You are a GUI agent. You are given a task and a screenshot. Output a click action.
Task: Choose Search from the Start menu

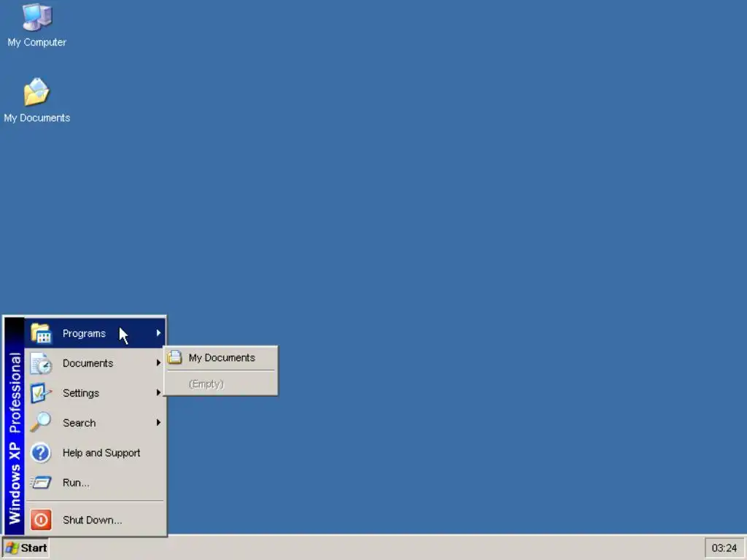[x=96, y=422]
